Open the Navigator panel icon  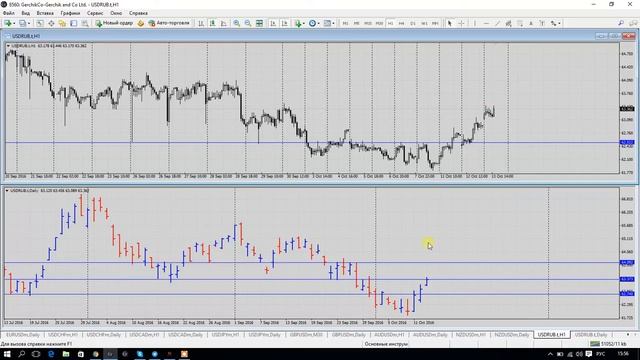pos(62,23)
